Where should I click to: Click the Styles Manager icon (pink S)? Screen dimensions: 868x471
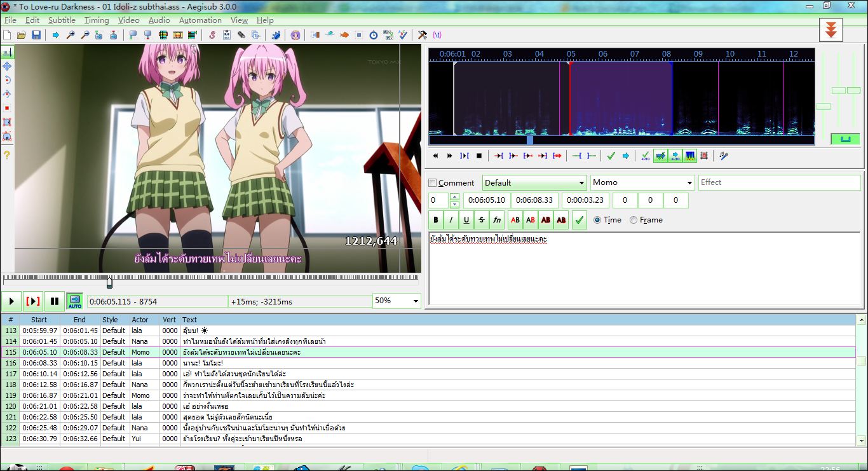click(212, 35)
